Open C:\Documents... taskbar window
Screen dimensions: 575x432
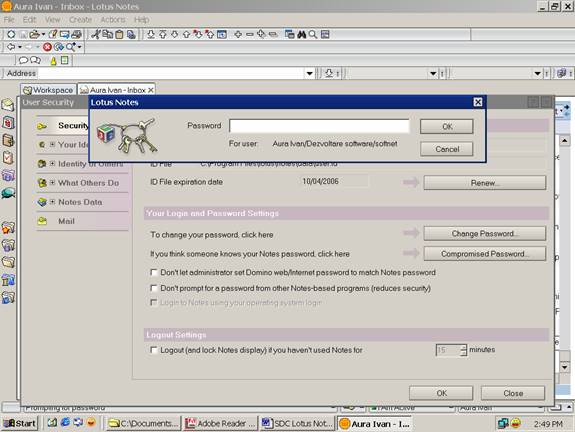coord(143,424)
